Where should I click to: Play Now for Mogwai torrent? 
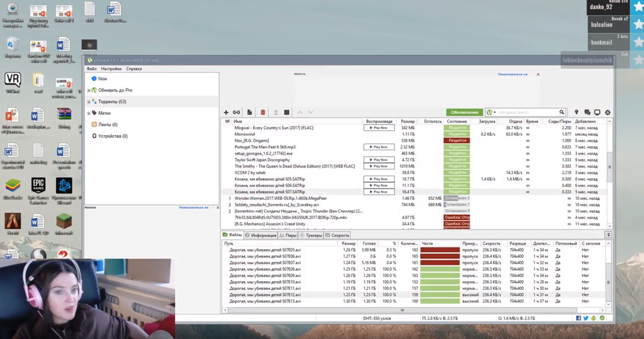(x=379, y=128)
